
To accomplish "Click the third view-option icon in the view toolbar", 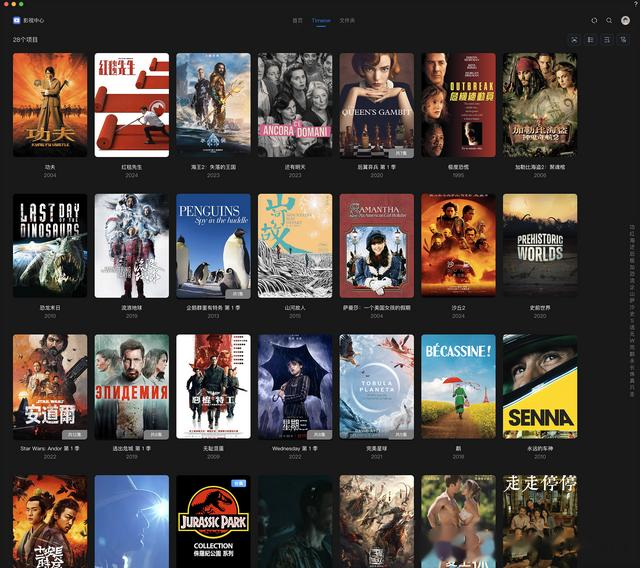I will pyautogui.click(x=607, y=40).
